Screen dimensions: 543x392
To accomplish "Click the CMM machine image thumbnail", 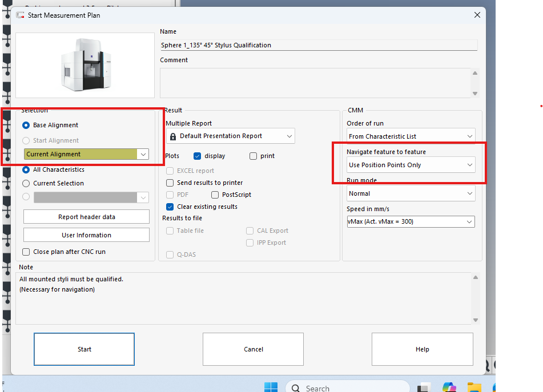I will [x=85, y=64].
